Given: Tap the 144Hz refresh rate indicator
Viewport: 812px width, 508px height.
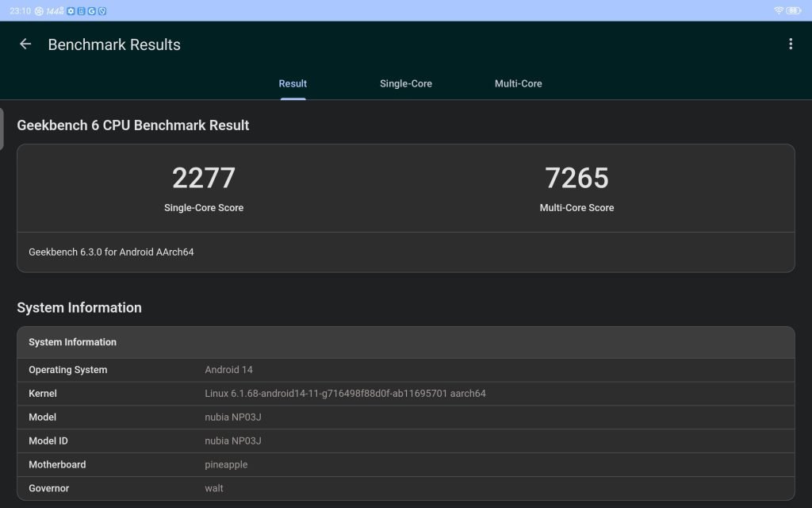Looking at the screenshot, I should tap(55, 11).
